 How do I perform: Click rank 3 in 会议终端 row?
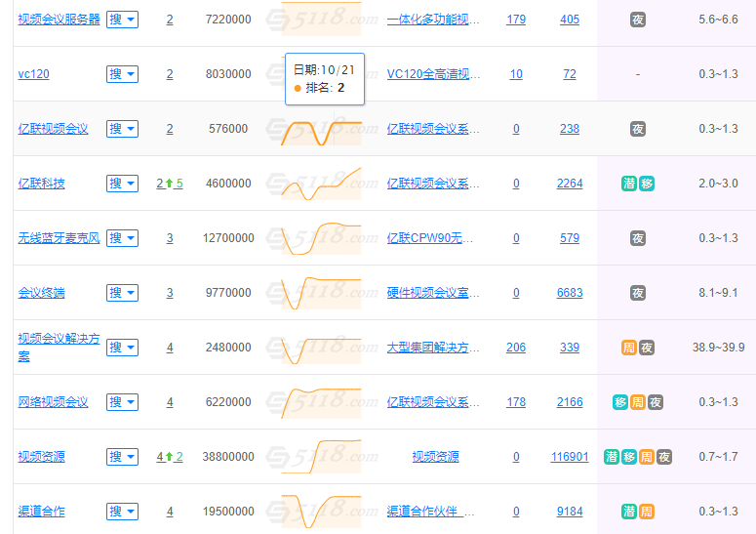click(170, 293)
